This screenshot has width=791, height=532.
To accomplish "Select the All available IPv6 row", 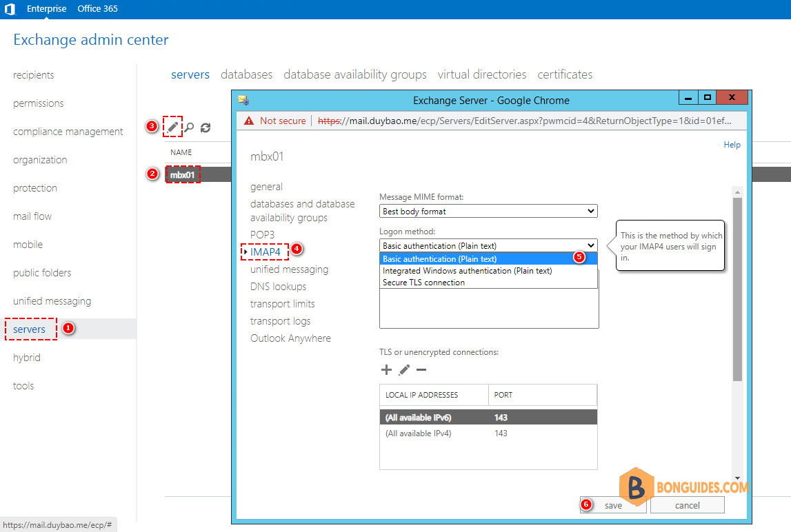I will pyautogui.click(x=488, y=417).
